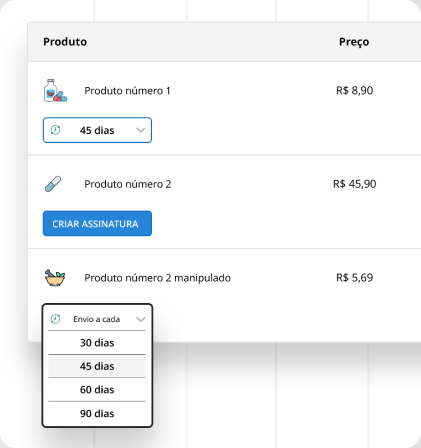Click the capsule icon for Produto número 2
This screenshot has height=448, width=421.
(x=53, y=184)
